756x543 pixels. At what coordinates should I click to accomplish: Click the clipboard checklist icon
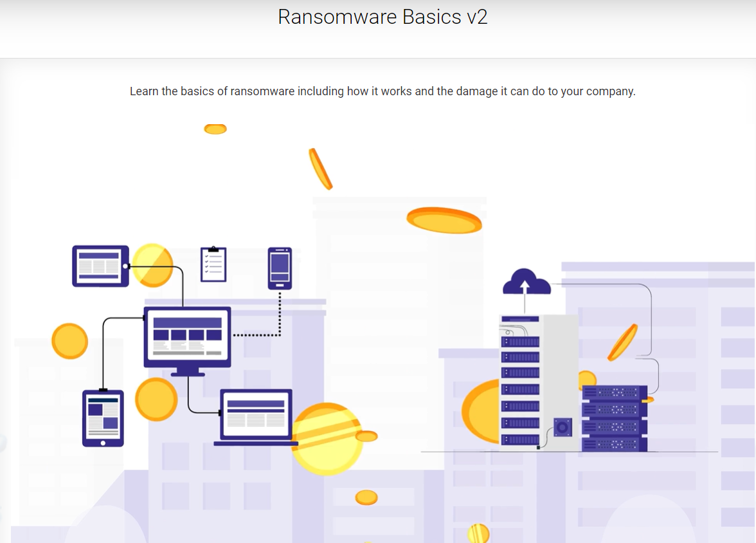click(213, 264)
